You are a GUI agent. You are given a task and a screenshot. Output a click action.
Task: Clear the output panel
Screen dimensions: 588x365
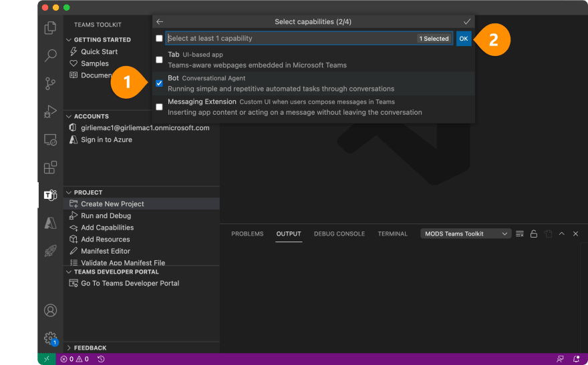pos(520,234)
